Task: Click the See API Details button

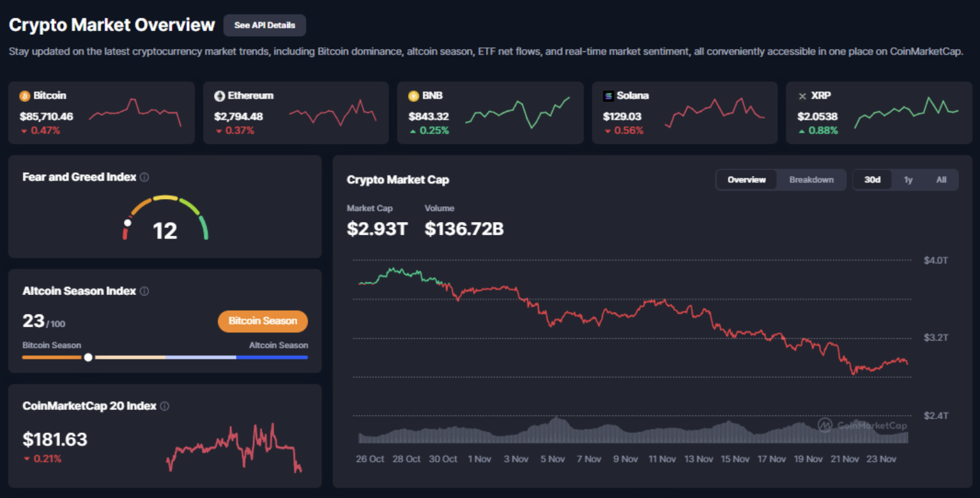Action: 264,25
